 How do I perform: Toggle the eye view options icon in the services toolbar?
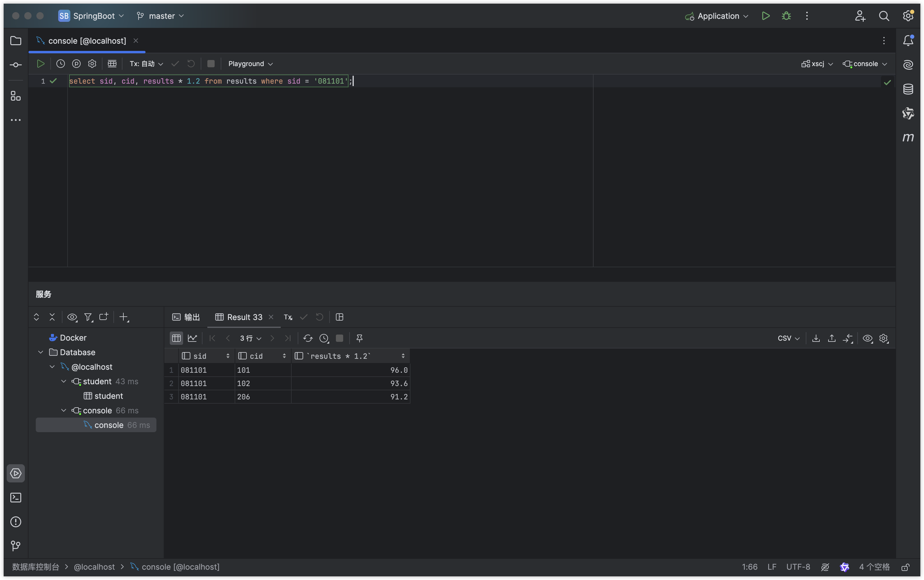click(x=72, y=317)
